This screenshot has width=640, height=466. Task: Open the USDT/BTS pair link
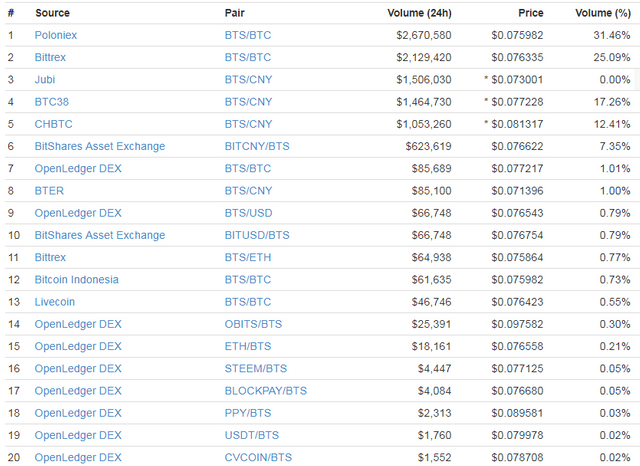[x=252, y=435]
